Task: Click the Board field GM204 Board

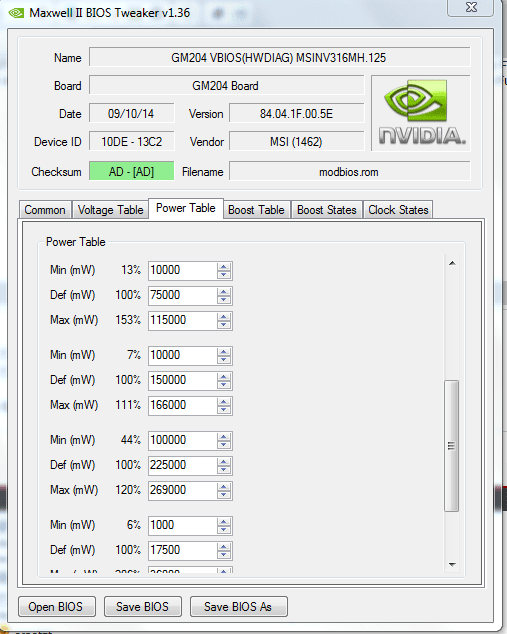Action: [226, 86]
